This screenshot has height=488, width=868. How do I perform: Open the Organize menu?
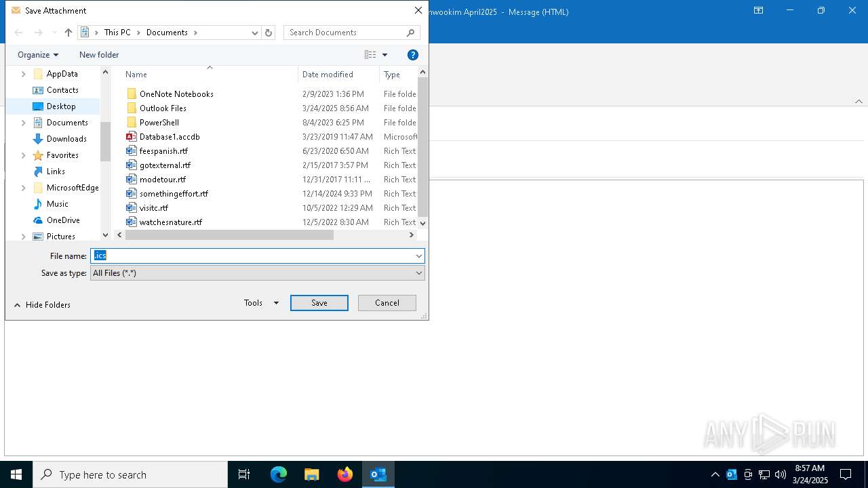(x=38, y=55)
